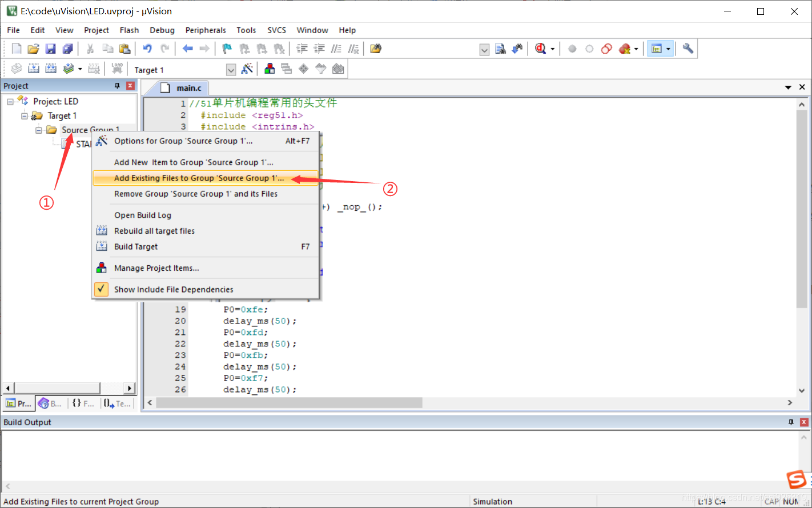This screenshot has width=812, height=508.
Task: Open the breakpoints kill dropdown arrow
Action: (636, 49)
